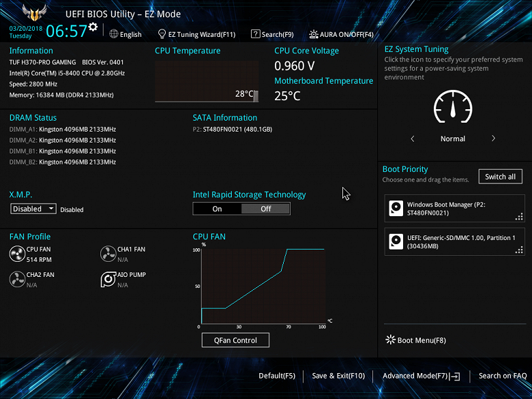Set Intel Rapid Storage Technology to Off
Viewport: 532px width, 399px height.
tap(266, 209)
